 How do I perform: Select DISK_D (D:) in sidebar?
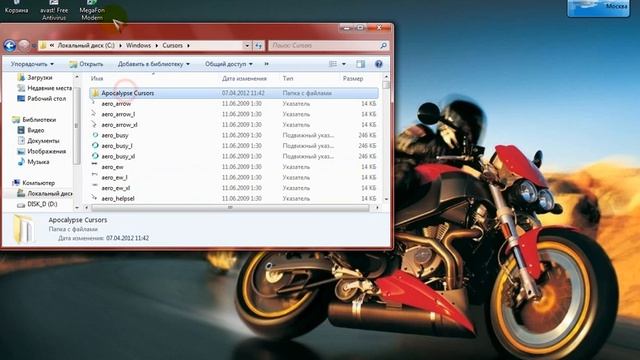(x=38, y=204)
